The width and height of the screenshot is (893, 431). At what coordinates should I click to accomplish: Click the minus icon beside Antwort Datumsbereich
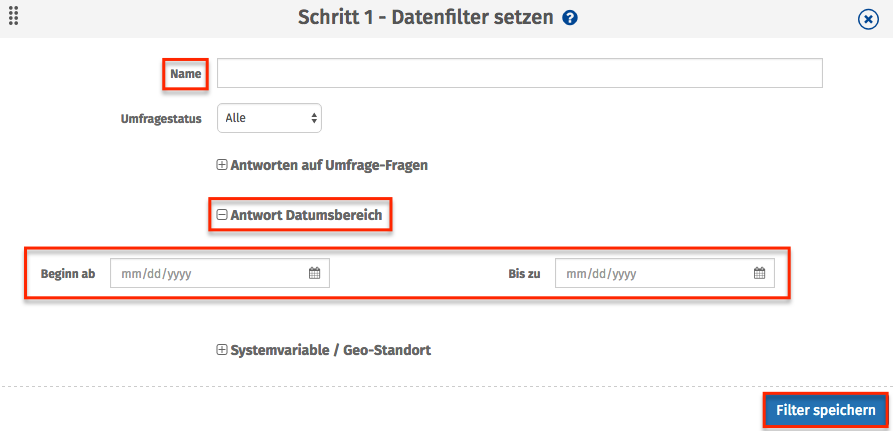pos(222,214)
